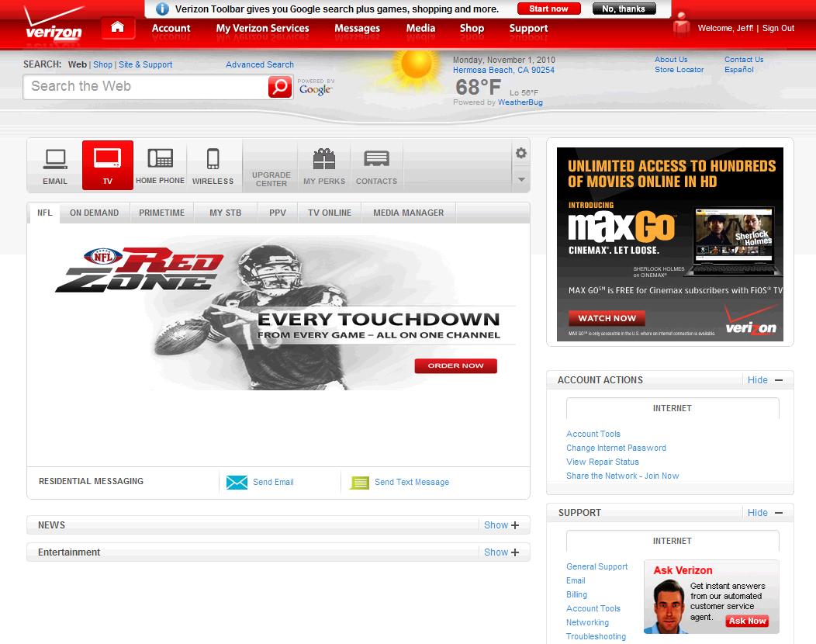Viewport: 816px width, 644px height.
Task: Open View Repair Status link
Action: point(602,462)
